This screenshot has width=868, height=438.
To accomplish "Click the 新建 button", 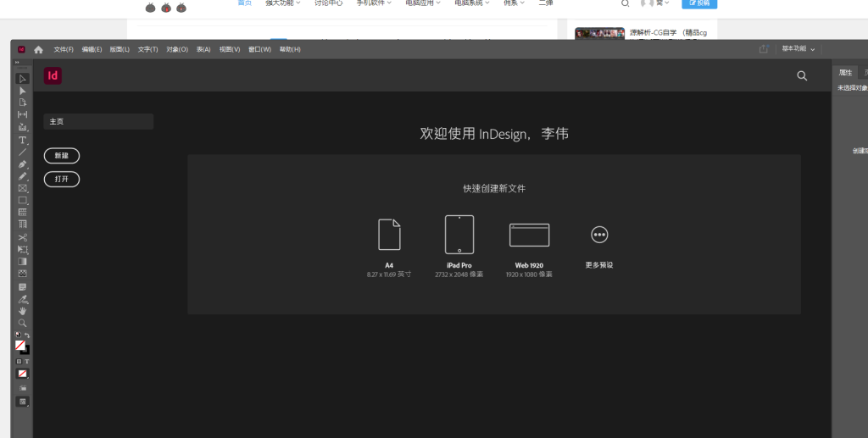I will [61, 156].
